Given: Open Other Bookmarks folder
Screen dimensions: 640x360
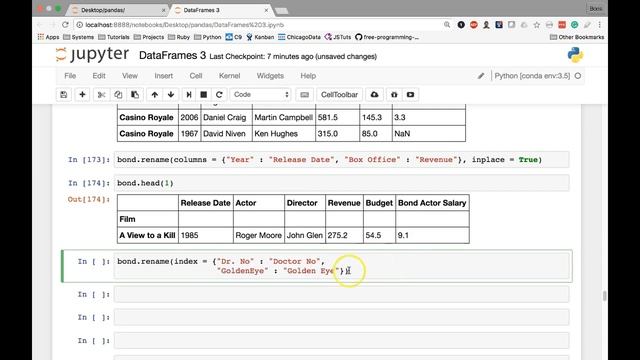Looking at the screenshot, I should [577, 37].
